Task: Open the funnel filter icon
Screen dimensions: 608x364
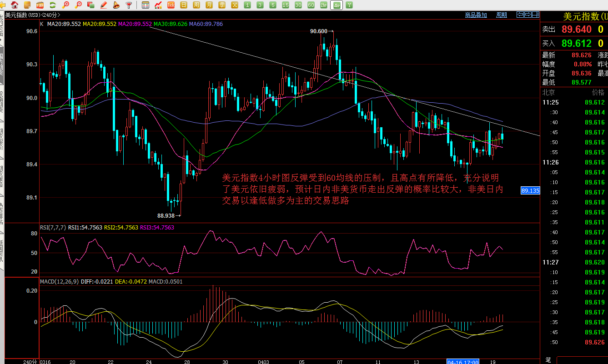Action: [129, 5]
